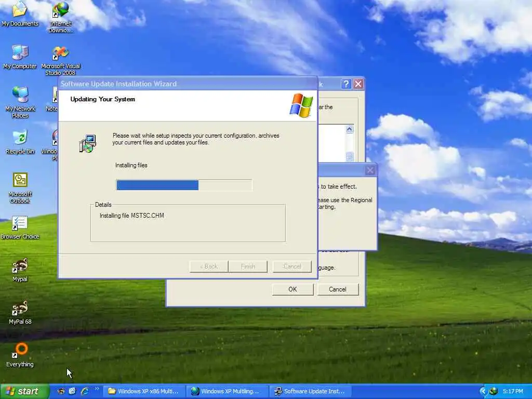Click the network tray icon
Screen dimensions: 532x399
coord(494,391)
